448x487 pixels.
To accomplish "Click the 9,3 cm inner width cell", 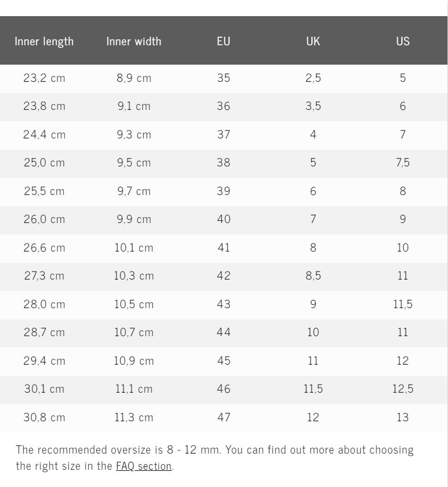I will coord(134,135).
